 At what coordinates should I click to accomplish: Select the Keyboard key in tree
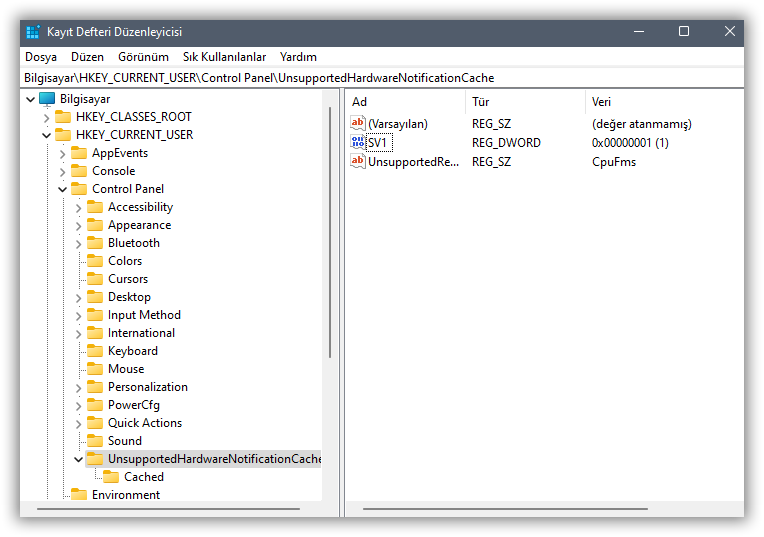point(132,351)
